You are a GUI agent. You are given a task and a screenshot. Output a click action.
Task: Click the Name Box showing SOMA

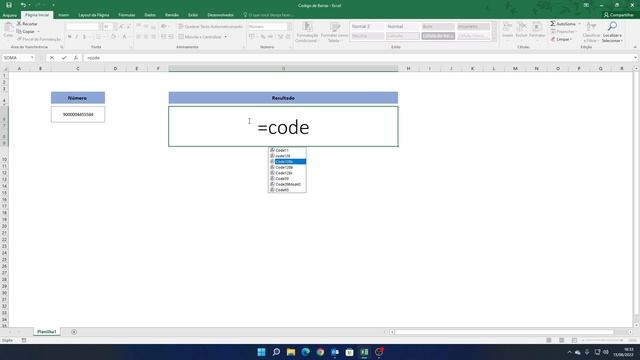16,58
